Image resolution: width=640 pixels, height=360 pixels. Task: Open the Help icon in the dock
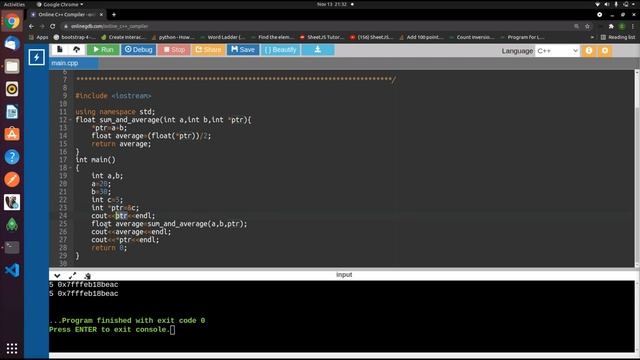tap(12, 157)
